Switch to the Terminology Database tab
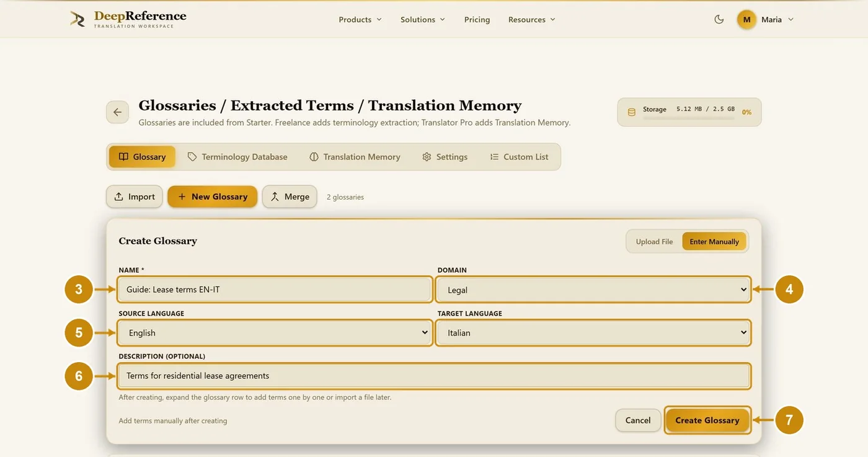Viewport: 868px width, 457px height. (x=237, y=157)
